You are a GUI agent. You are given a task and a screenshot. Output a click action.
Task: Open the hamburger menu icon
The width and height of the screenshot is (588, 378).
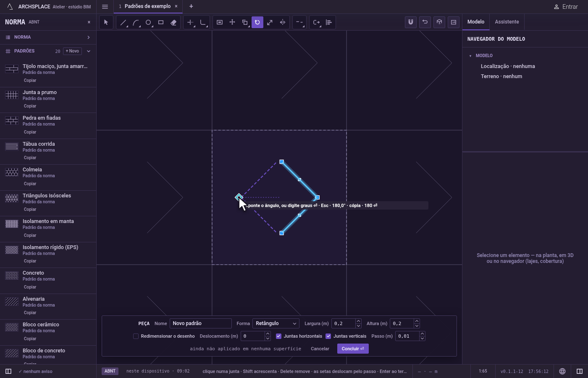pyautogui.click(x=105, y=7)
